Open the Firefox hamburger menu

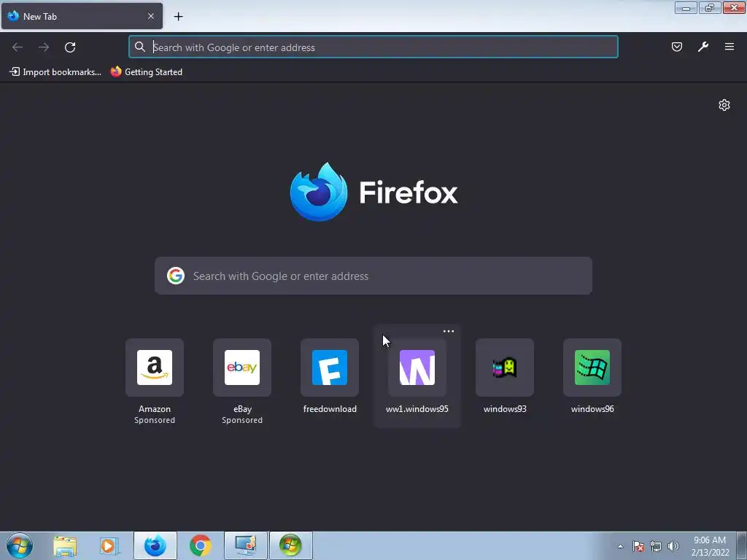(x=729, y=47)
